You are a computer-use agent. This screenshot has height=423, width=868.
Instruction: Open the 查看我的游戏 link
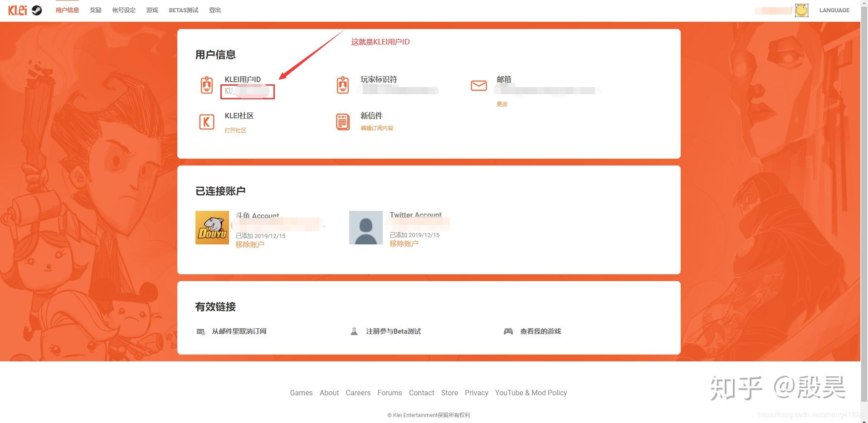tap(541, 331)
